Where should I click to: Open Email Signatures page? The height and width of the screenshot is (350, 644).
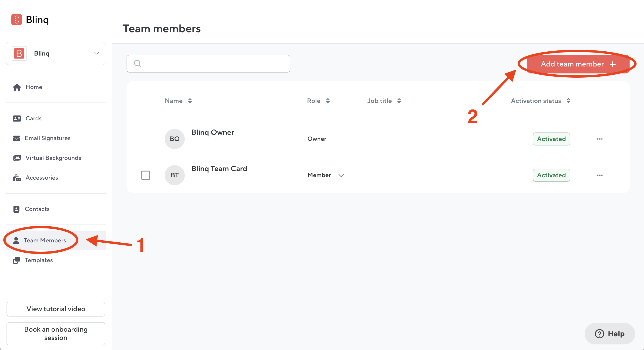tap(56, 138)
